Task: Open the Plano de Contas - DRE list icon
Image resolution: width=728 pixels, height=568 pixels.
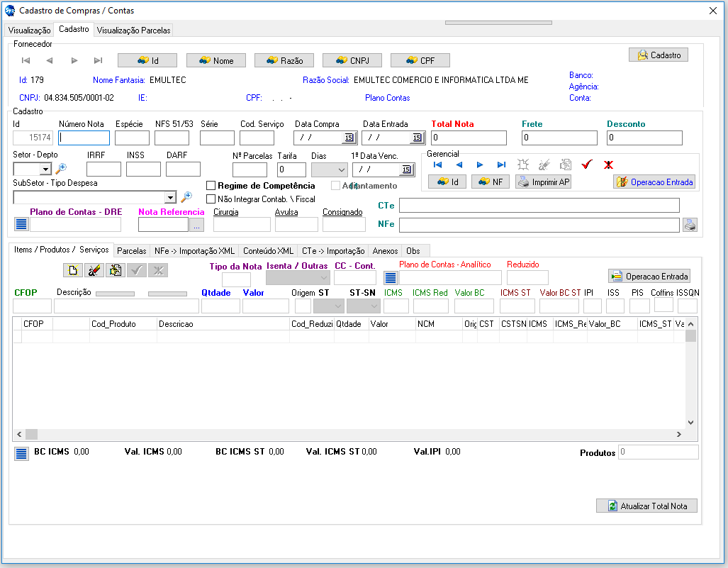Action: click(21, 225)
